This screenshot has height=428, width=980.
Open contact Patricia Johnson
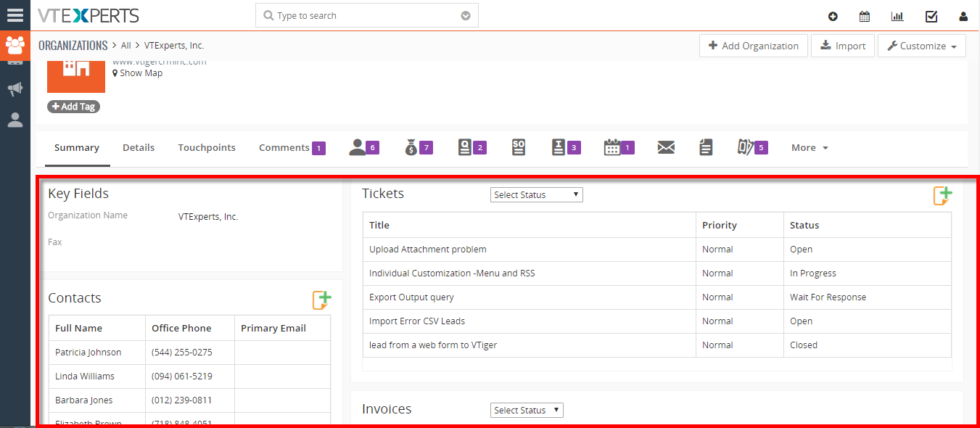(x=88, y=352)
